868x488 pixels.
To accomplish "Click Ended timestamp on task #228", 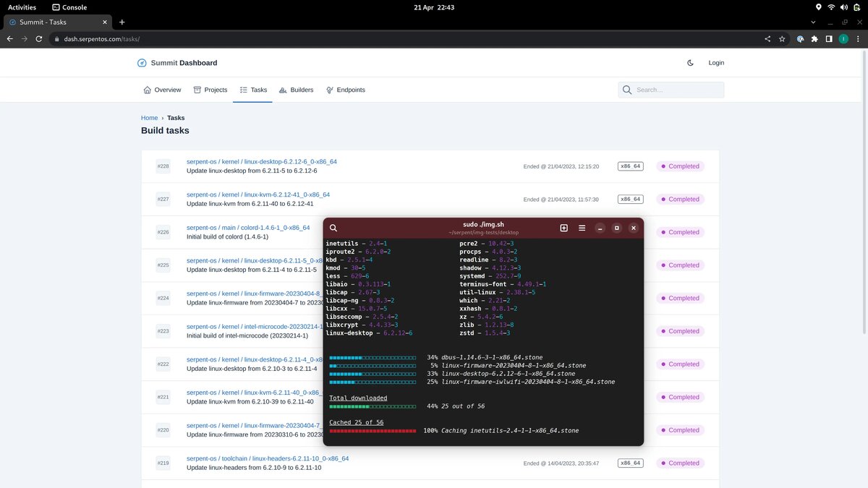I will 561,166.
